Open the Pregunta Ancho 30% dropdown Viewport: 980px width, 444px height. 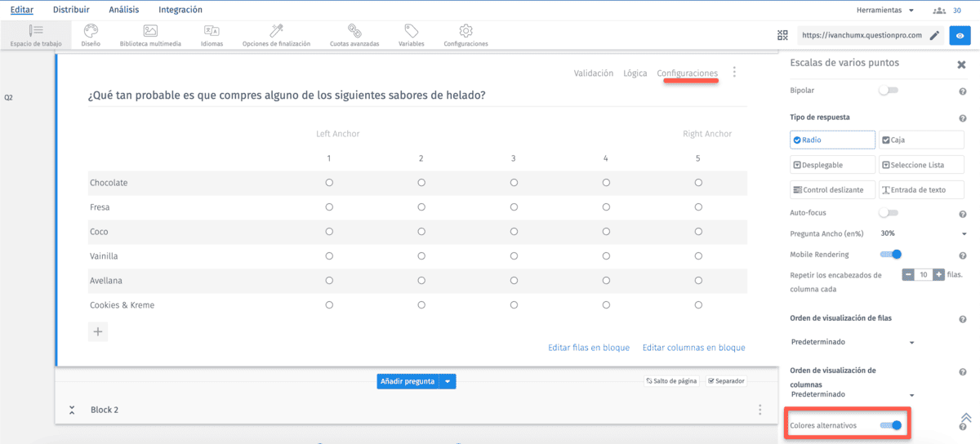[x=922, y=233]
